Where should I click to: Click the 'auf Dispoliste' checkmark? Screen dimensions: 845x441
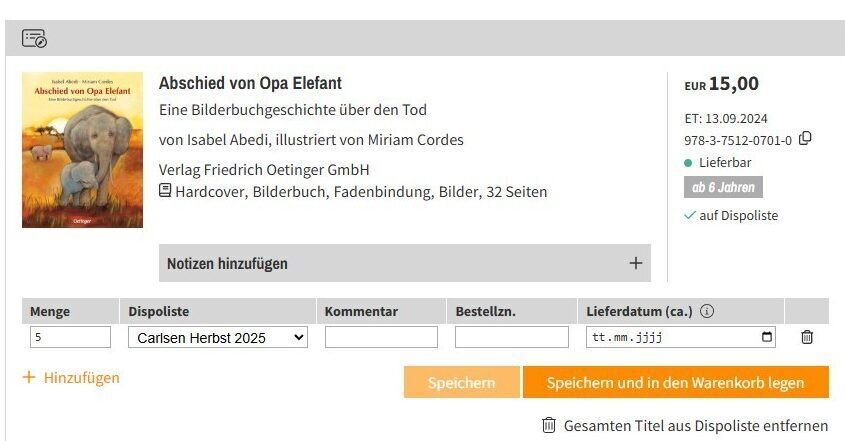689,215
